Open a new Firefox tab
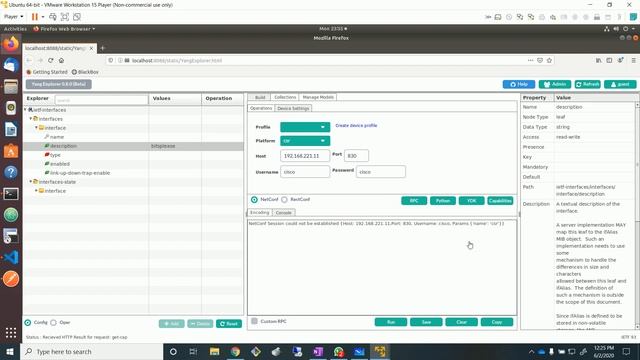The image size is (640, 360). (x=102, y=48)
